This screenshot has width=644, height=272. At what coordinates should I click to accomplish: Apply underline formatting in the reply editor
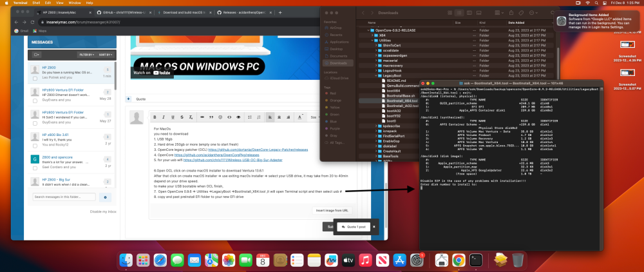pos(173,117)
